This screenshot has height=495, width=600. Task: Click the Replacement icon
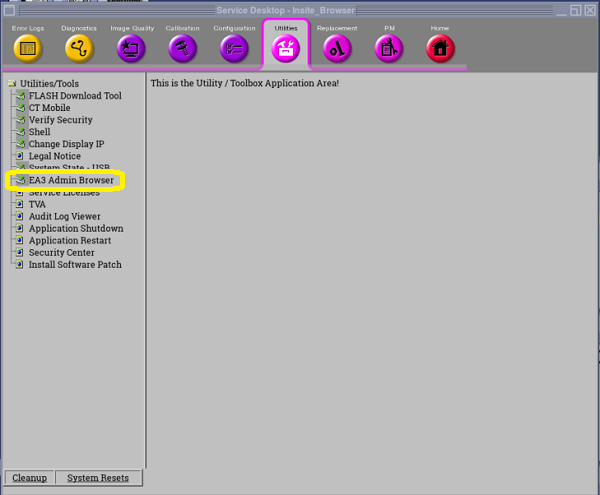(337, 47)
